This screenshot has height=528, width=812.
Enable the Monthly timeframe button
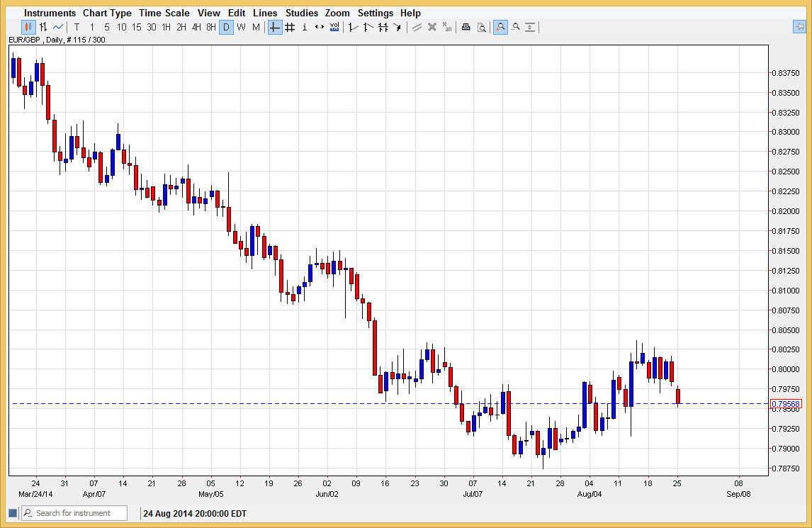[x=256, y=27]
